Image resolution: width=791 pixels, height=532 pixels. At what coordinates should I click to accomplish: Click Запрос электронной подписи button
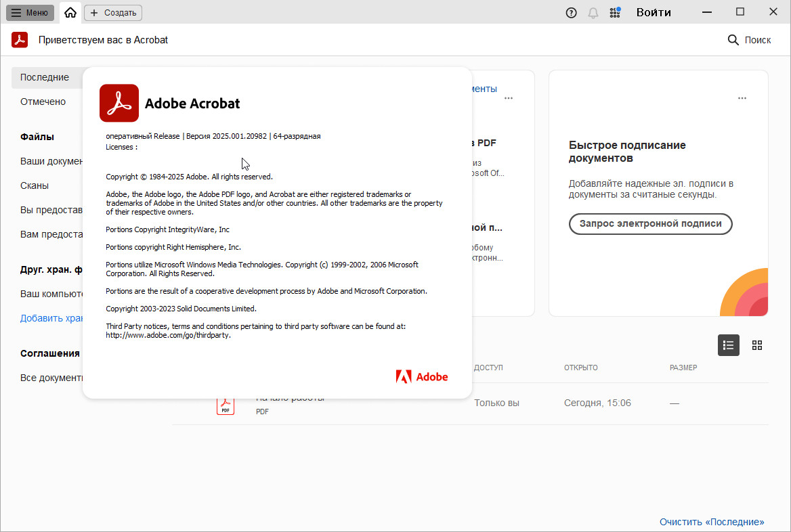(x=650, y=223)
